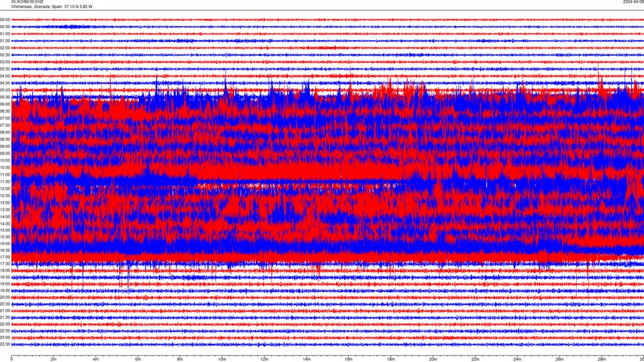Click the 12m tick on minute axis
Screen dimensions: 644x362
point(264,359)
